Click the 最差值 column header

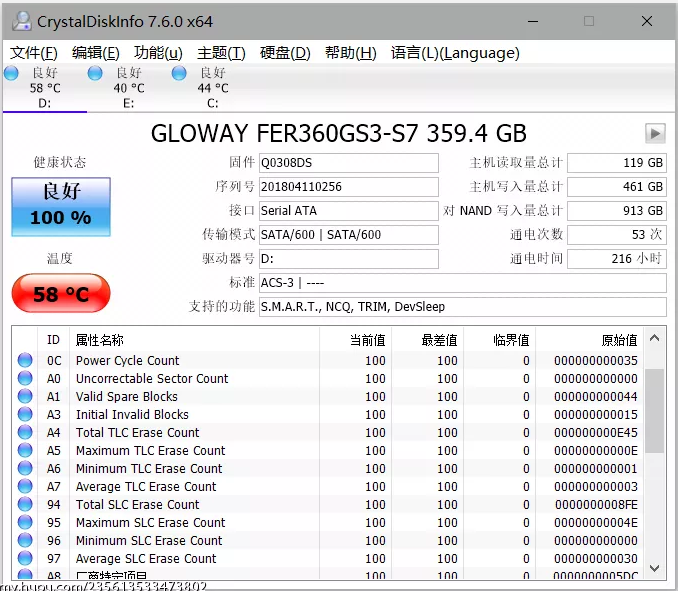(x=428, y=340)
